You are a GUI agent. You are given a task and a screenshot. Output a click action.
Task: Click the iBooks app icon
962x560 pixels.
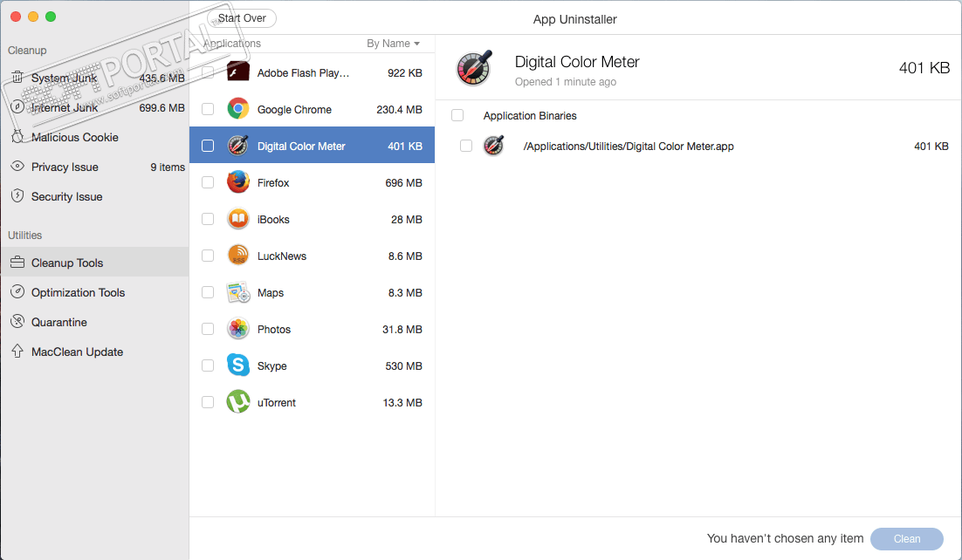(x=238, y=219)
